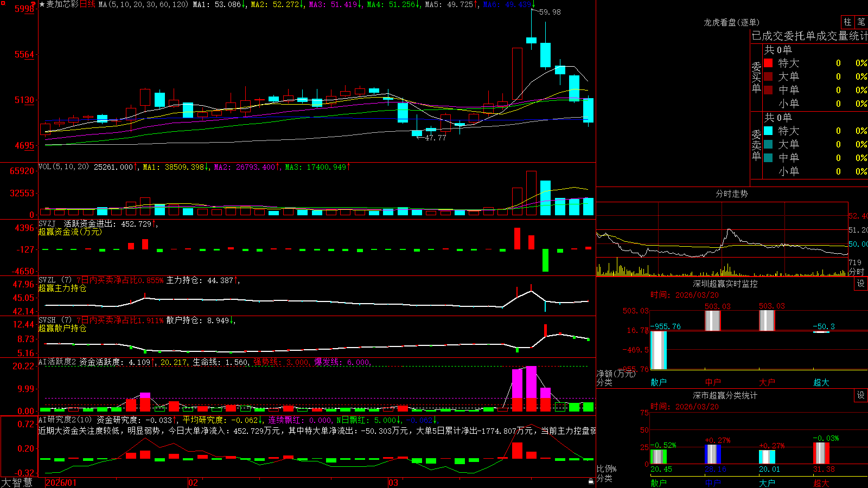Click the cyan 大户 20.01 ratio bar

[767, 457]
